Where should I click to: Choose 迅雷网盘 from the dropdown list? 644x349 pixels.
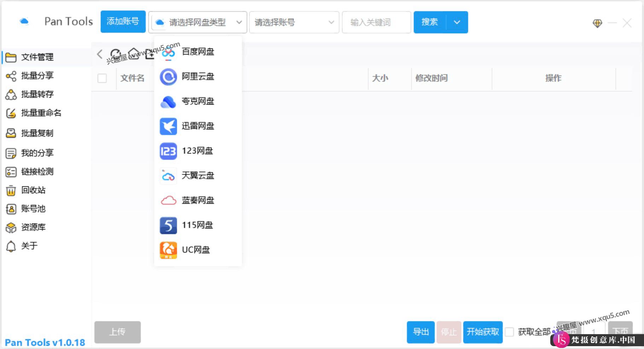point(198,126)
